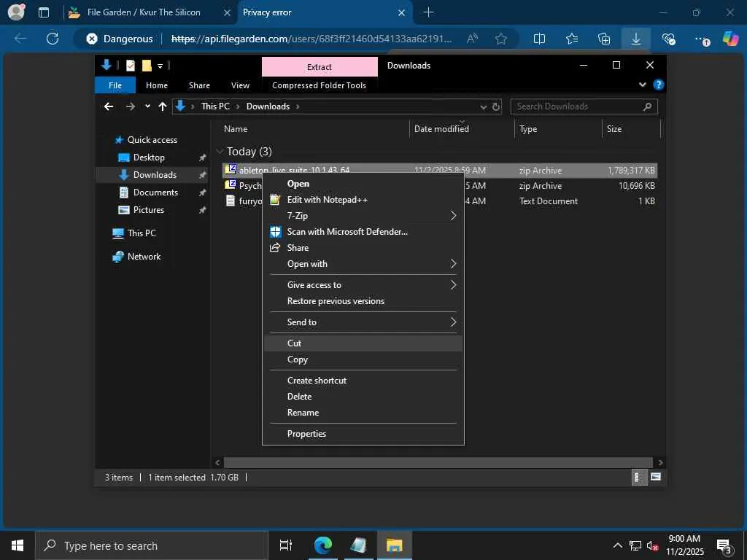
Task: Expand the Give access to submenu
Action: [x=363, y=285]
